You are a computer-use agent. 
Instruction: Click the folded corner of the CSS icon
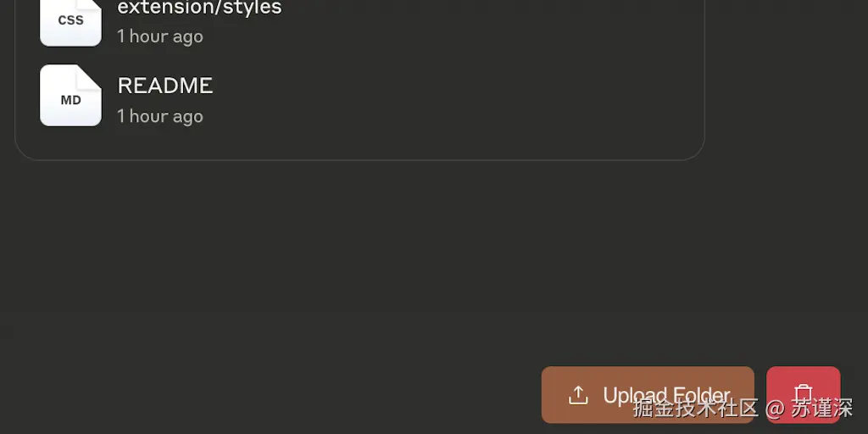[92, 4]
